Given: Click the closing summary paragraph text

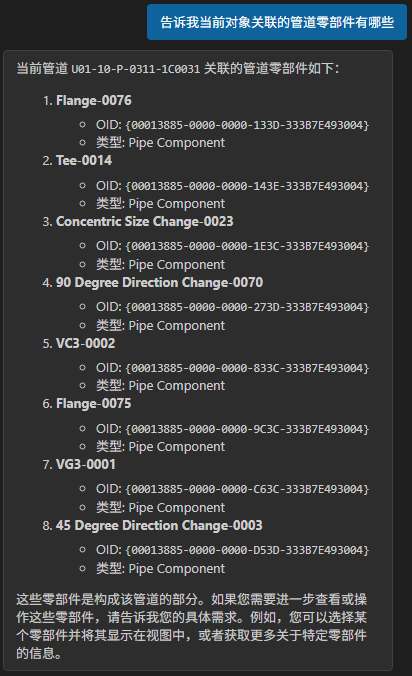Looking at the screenshot, I should click(x=192, y=626).
